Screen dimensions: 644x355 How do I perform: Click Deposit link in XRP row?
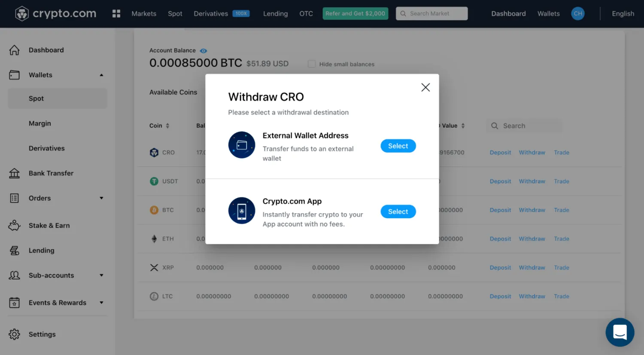click(500, 268)
